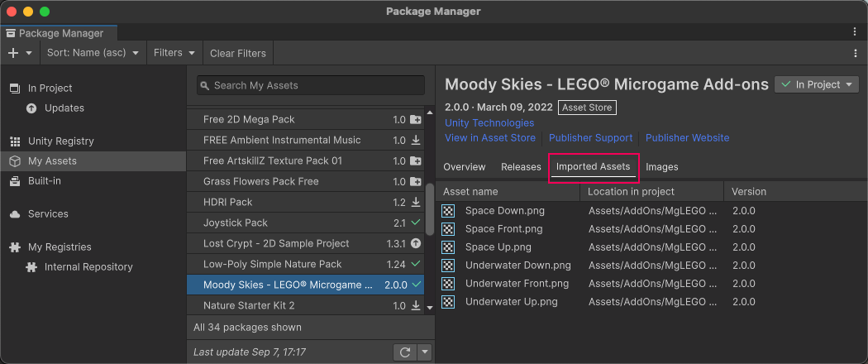Click the Underwater Up.png texture icon
The height and width of the screenshot is (364, 868).
448,302
